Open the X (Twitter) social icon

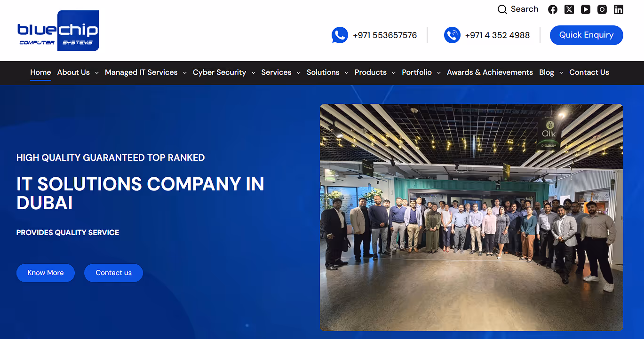[x=569, y=9]
